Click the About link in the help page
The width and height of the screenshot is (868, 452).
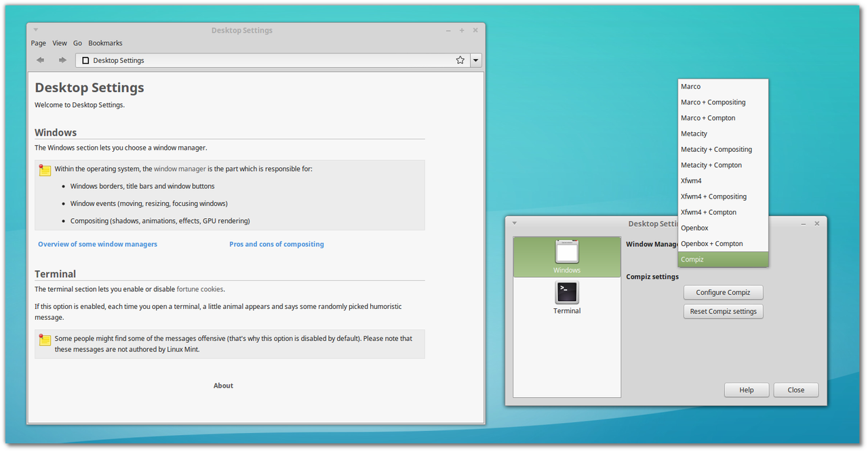click(223, 386)
